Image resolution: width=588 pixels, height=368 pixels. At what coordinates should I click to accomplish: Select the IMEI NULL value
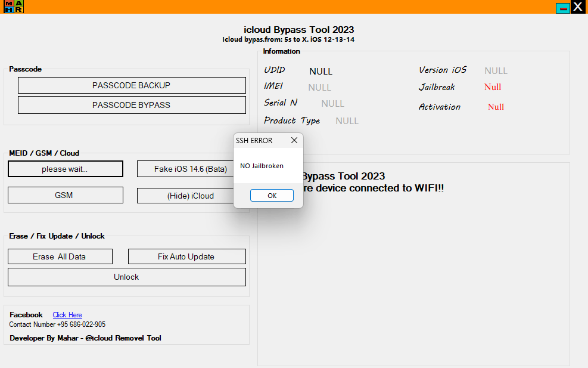click(319, 88)
